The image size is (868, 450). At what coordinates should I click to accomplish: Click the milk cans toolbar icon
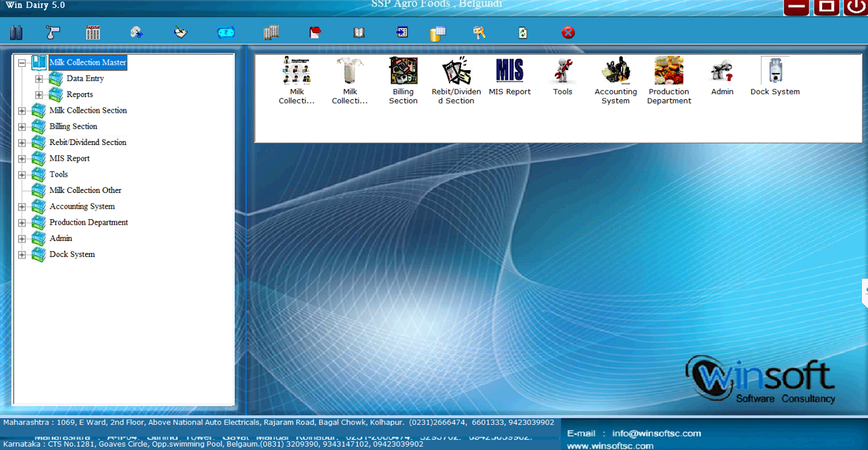(x=17, y=32)
